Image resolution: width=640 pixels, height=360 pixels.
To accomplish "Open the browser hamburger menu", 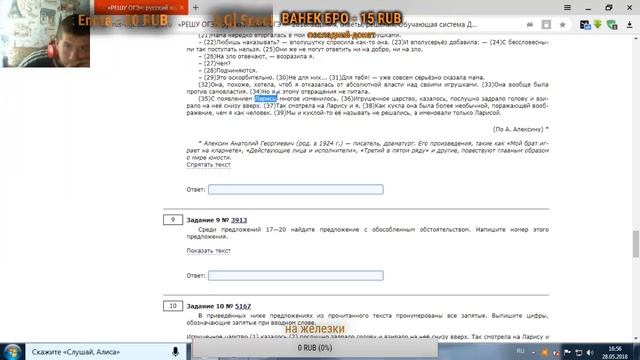I will [x=567, y=8].
